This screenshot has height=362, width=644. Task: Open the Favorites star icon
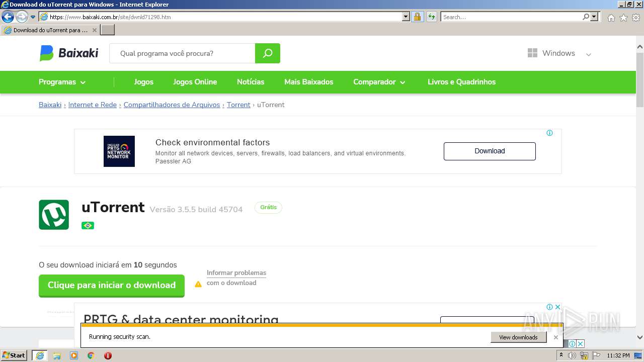point(623,18)
